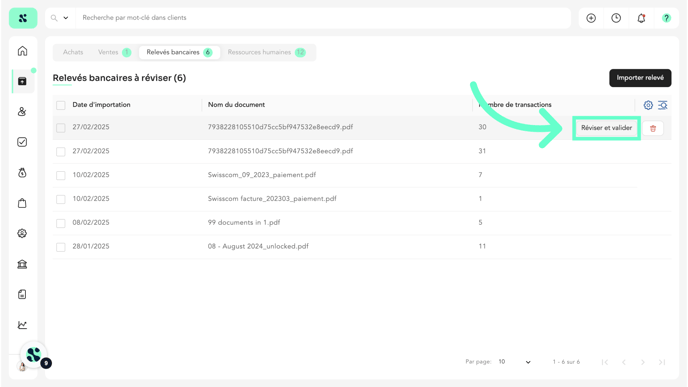Switch to the Ventes tab

tap(114, 52)
